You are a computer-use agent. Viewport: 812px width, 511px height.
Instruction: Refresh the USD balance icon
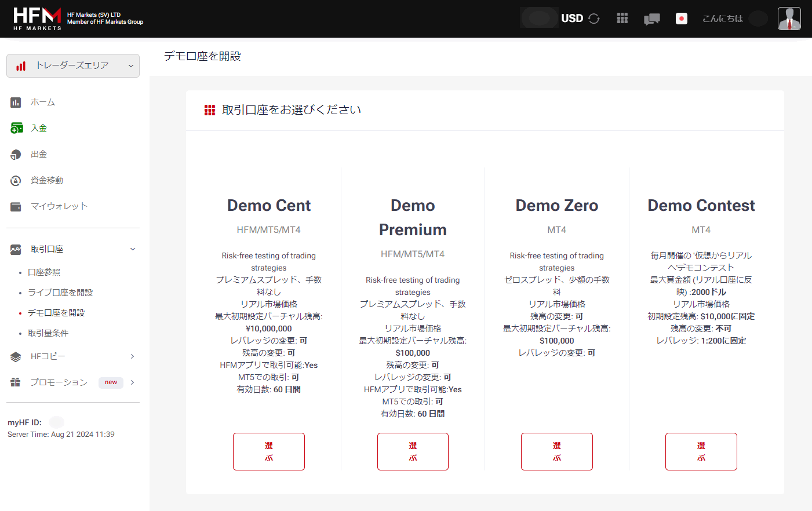coord(594,19)
